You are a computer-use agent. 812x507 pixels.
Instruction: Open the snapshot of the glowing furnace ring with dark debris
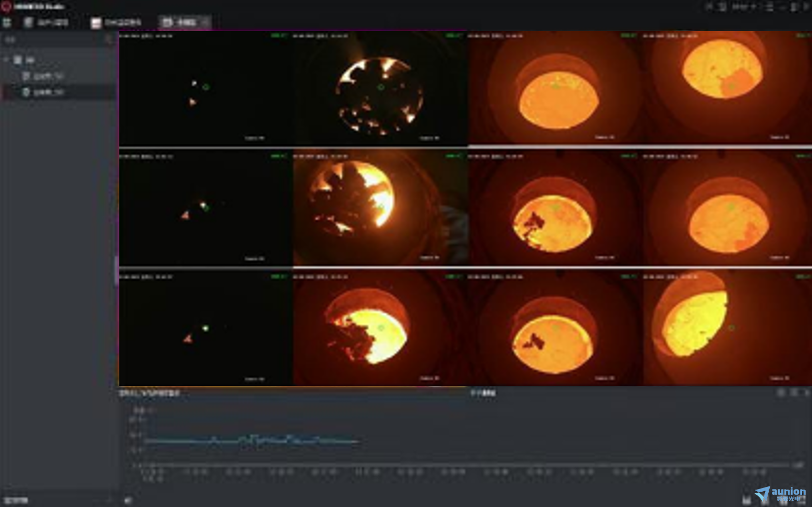pos(380,89)
